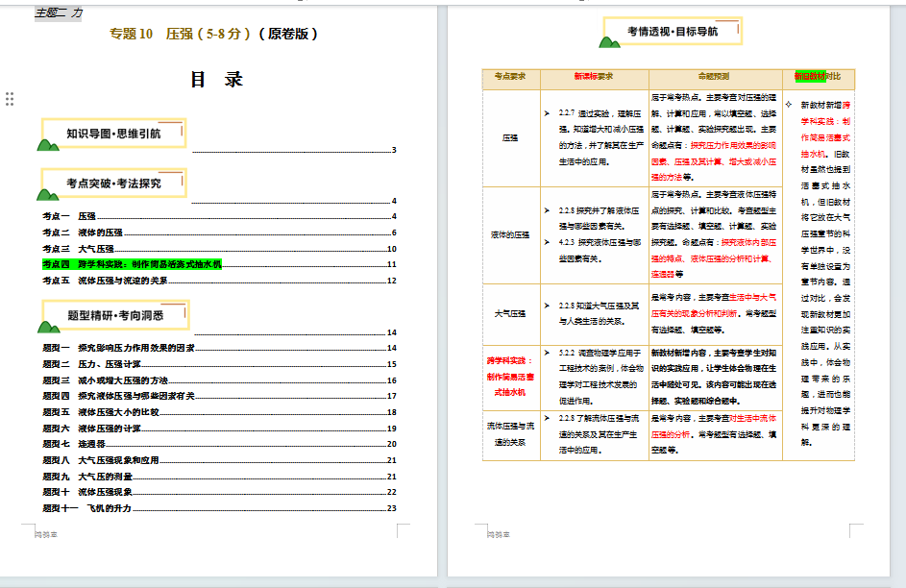Click the 考情透视·目标导航 banner on right page
Viewport: 906px width, 588px height.
point(672,32)
